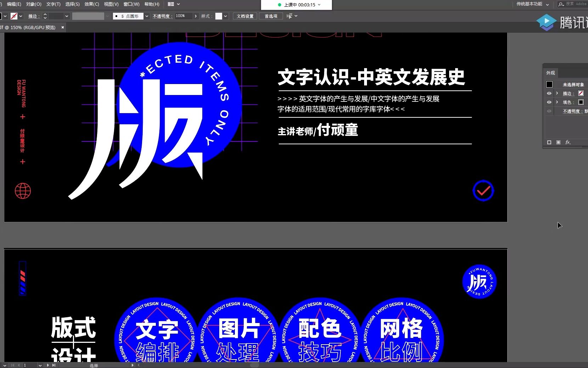Open the 帮助(H) menu
Image resolution: width=588 pixels, height=368 pixels.
pyautogui.click(x=152, y=4)
